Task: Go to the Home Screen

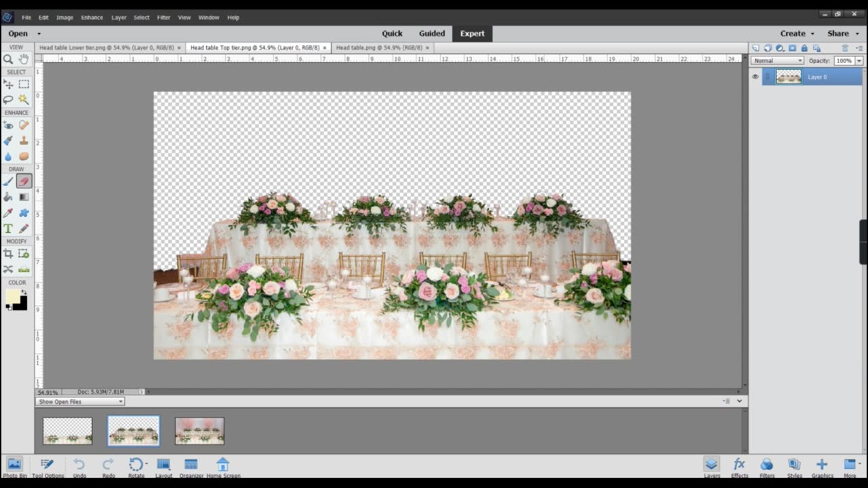Action: [x=222, y=466]
